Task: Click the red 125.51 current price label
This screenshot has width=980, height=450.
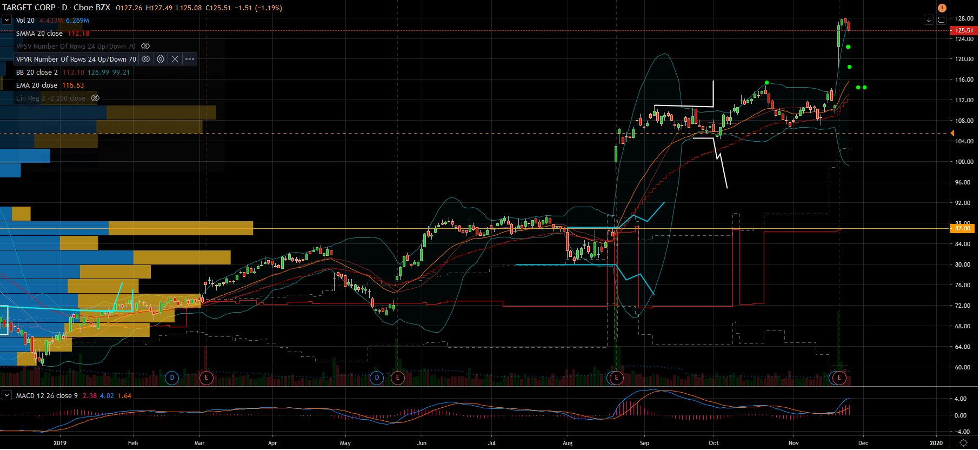Action: (x=964, y=30)
